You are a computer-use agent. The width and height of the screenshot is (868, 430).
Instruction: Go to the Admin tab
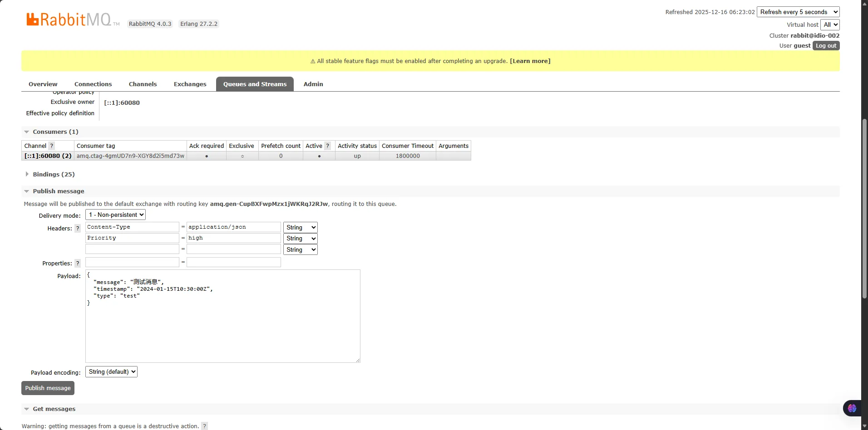click(x=313, y=84)
